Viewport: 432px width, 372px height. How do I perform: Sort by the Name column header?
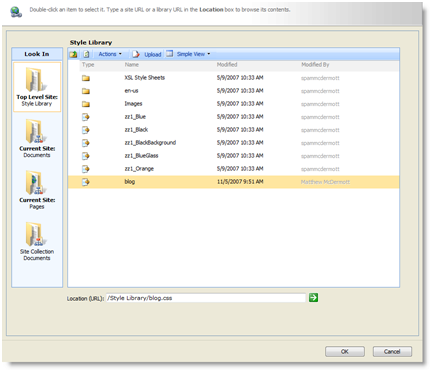click(x=132, y=65)
